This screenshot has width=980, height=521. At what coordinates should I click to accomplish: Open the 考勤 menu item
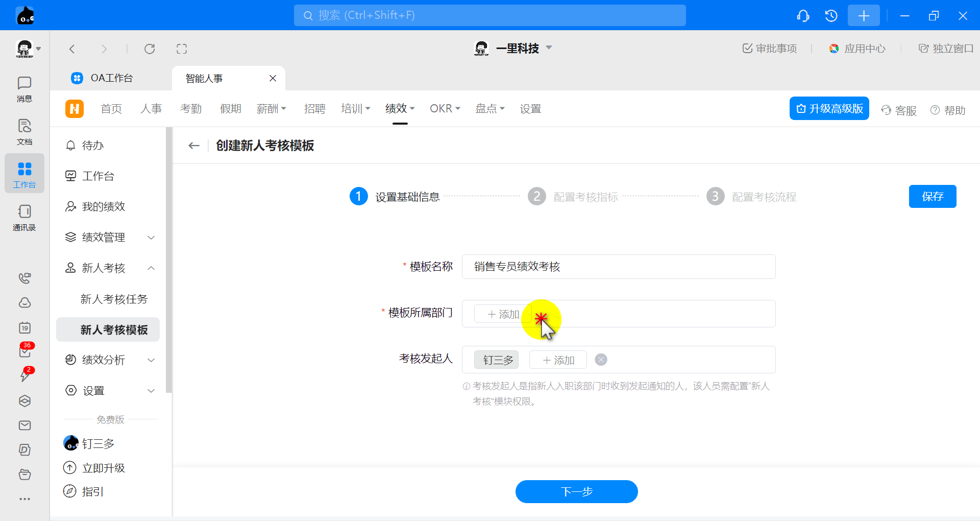coord(191,109)
